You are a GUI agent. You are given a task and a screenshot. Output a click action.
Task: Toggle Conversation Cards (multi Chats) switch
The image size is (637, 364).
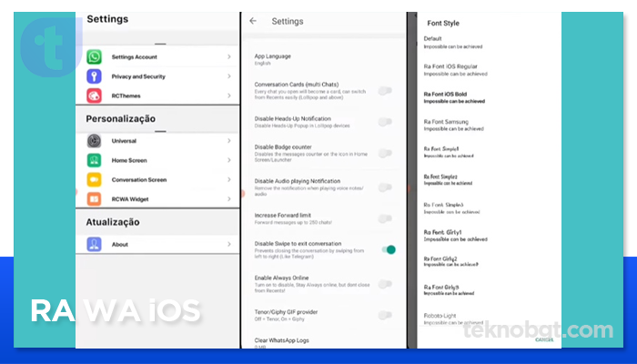tap(385, 91)
